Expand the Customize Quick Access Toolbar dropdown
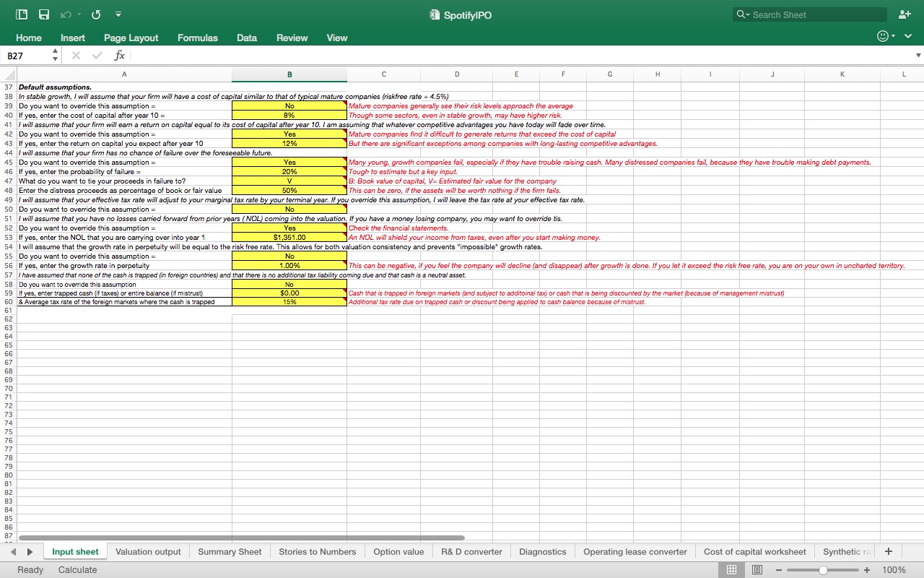The image size is (924, 578). [x=118, y=14]
